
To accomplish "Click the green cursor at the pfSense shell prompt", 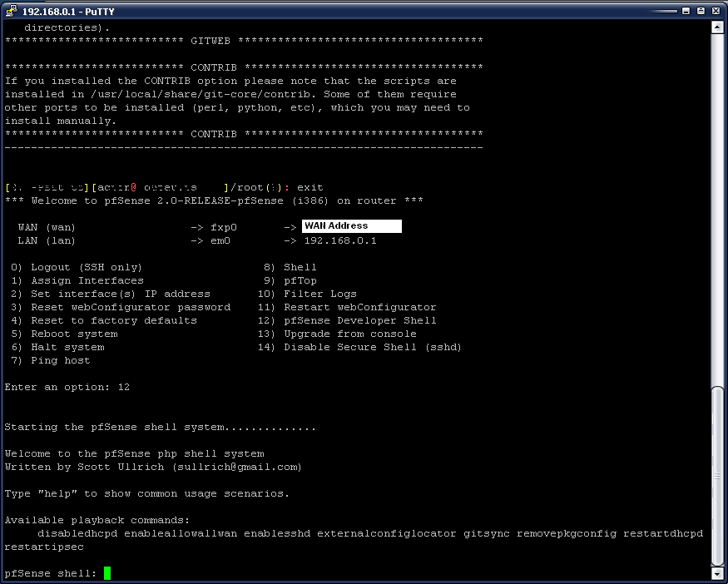I will pyautogui.click(x=107, y=573).
